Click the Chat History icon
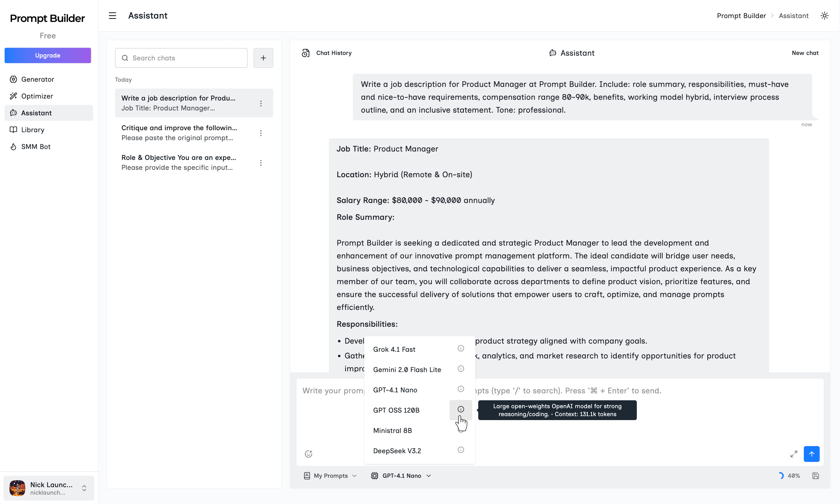840x504 pixels. pos(305,53)
